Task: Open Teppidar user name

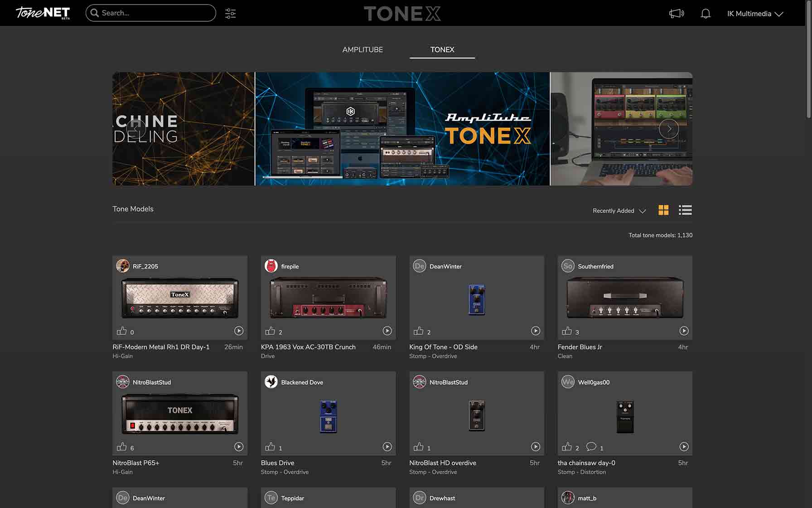Action: 292,498
